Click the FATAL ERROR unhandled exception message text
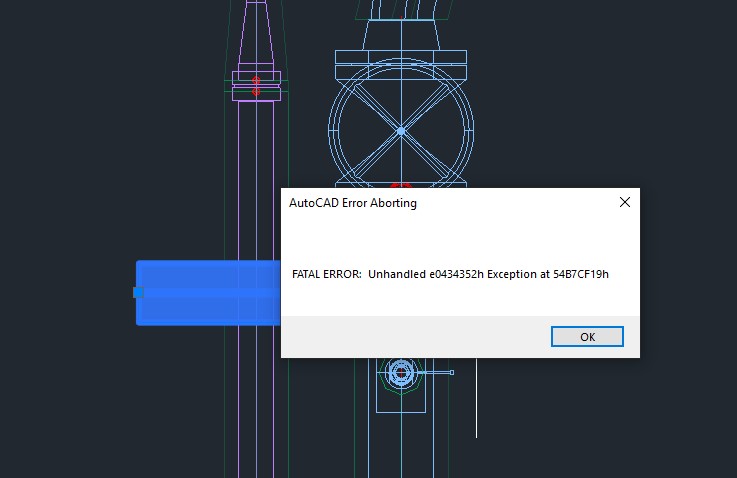The width and height of the screenshot is (737, 478). click(x=450, y=274)
